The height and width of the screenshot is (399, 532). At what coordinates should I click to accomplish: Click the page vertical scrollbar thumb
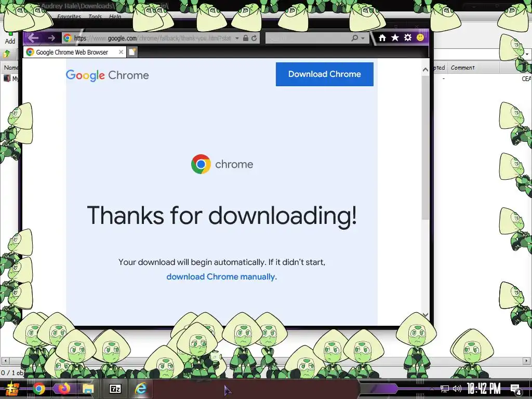click(425, 148)
